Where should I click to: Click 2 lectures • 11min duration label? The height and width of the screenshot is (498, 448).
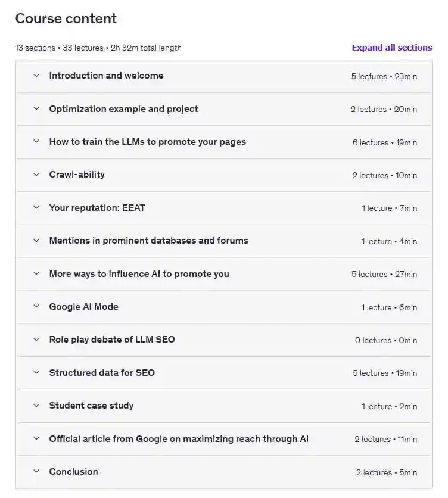(385, 440)
